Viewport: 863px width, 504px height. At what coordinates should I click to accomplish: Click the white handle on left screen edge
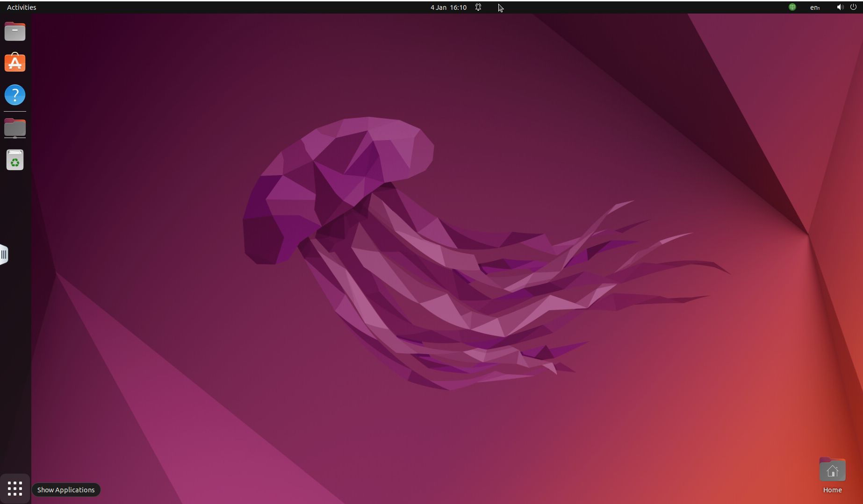[4, 255]
